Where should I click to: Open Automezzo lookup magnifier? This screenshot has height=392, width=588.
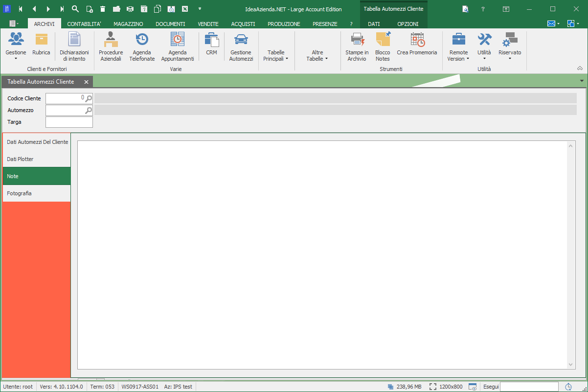click(89, 110)
